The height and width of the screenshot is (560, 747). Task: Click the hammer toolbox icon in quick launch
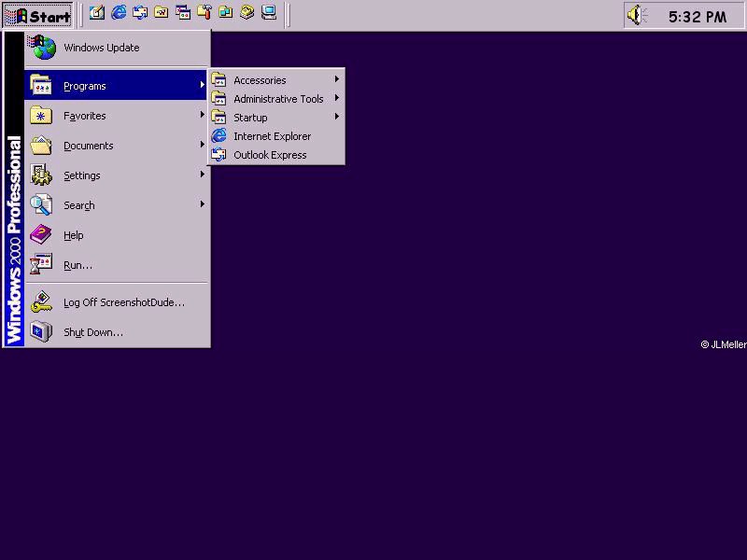tap(204, 12)
